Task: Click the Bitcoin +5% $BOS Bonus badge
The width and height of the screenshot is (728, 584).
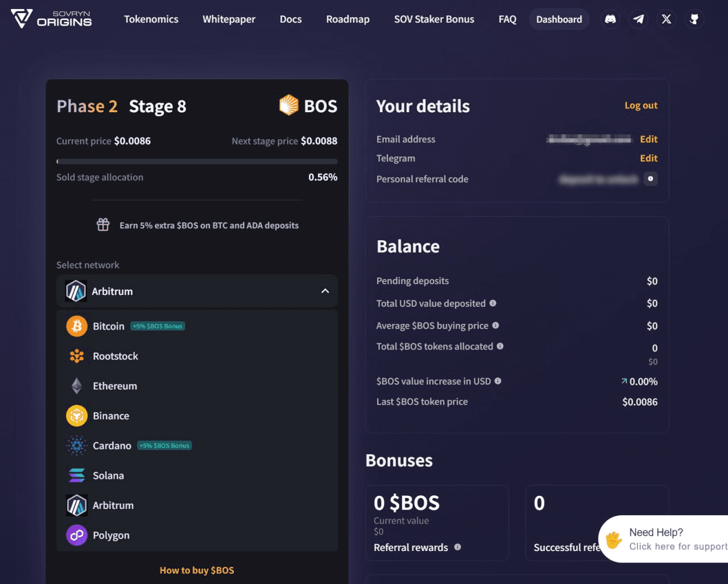Action: 158,326
